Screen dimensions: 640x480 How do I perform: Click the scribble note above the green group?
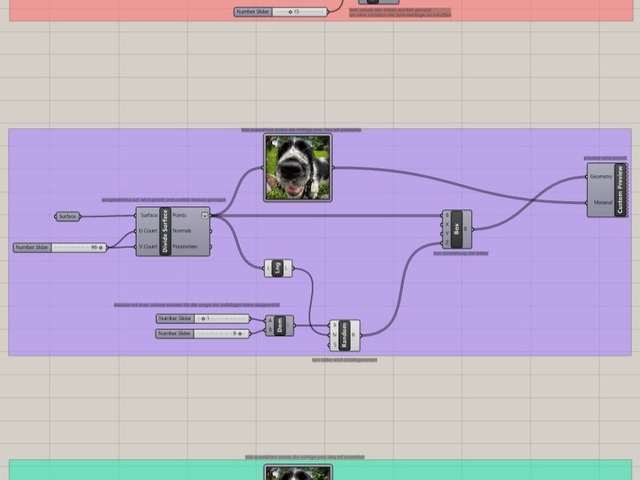(x=305, y=457)
